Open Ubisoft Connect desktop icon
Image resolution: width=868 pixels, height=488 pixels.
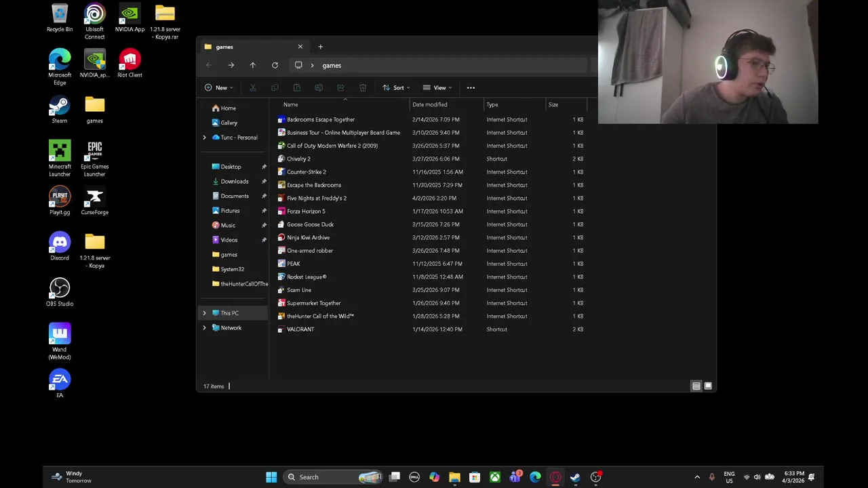94,22
